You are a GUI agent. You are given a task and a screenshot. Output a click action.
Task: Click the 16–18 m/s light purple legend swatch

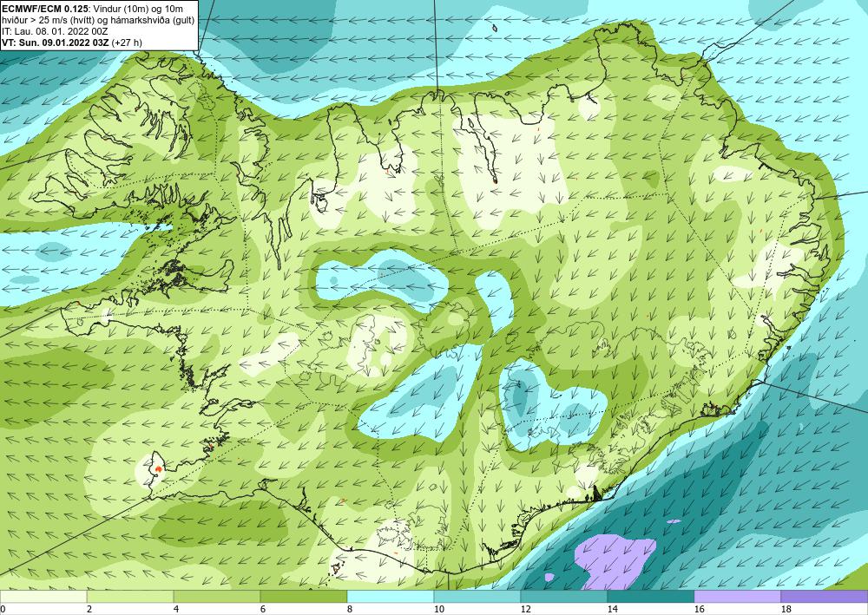point(737,596)
